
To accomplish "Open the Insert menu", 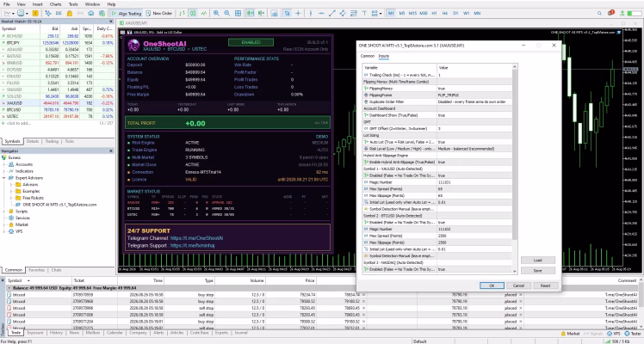I will (37, 4).
